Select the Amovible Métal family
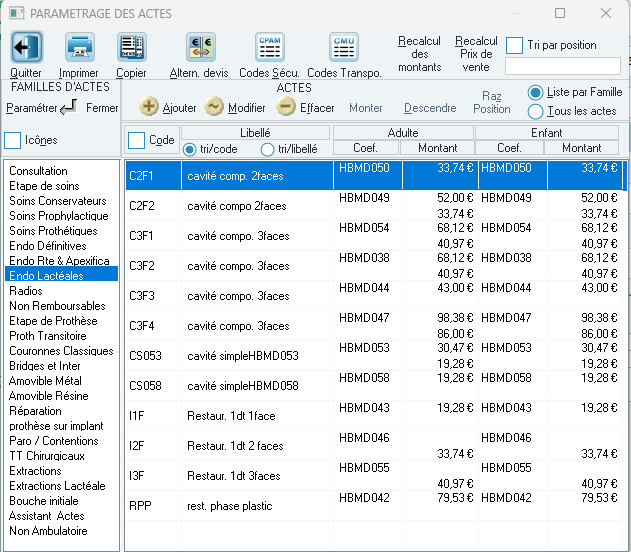This screenshot has width=631, height=552. click(62, 381)
